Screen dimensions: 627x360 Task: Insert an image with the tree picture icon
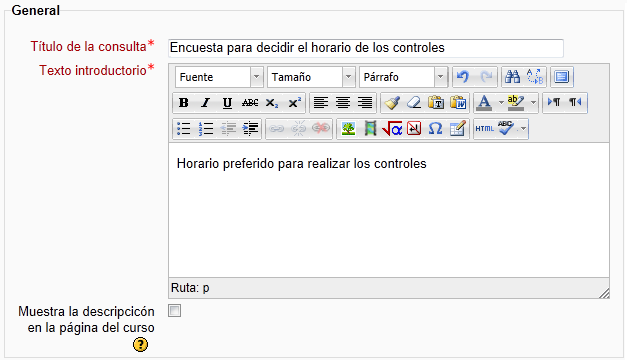tap(348, 129)
